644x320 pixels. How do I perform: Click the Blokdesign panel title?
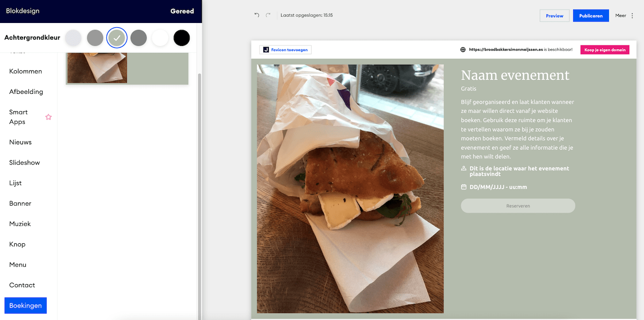click(23, 11)
